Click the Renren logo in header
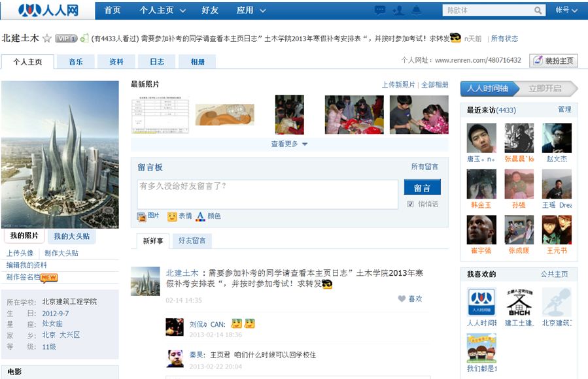 pyautogui.click(x=48, y=10)
